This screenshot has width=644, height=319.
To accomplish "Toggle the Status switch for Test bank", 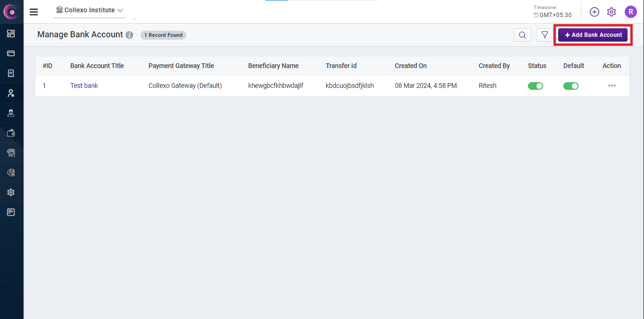I will pyautogui.click(x=536, y=86).
